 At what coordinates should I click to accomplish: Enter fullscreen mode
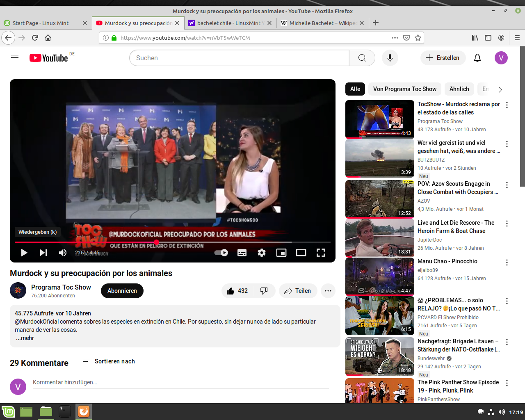point(321,253)
